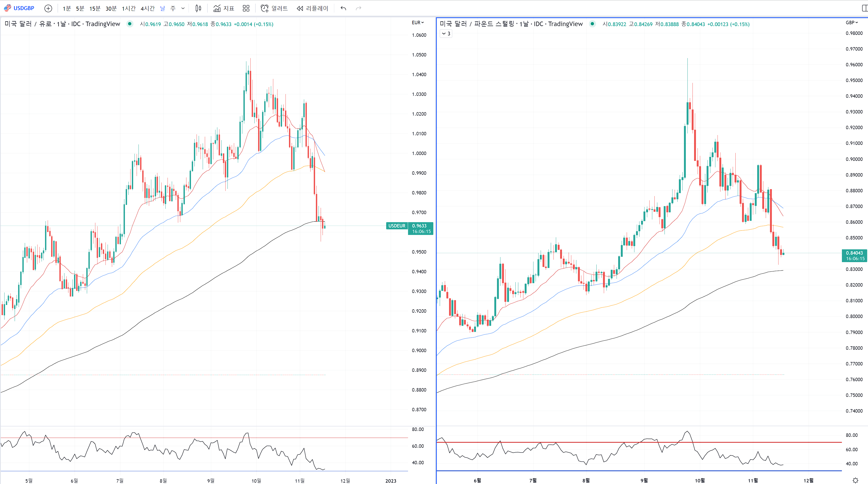Click the USDEUR price label on axis
This screenshot has height=484, width=868.
[397, 226]
